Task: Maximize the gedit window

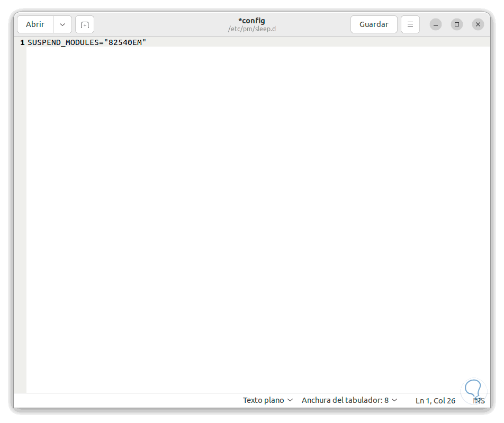Action: point(457,24)
